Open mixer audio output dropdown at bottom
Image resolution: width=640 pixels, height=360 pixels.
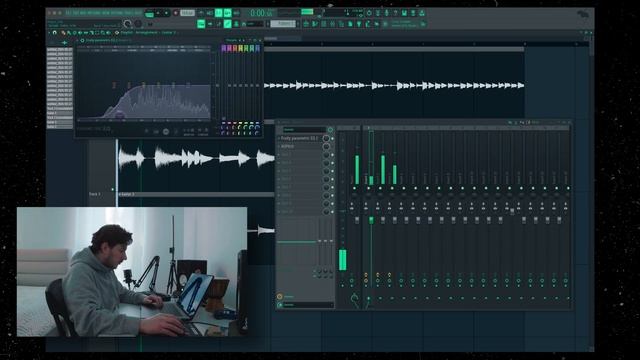pyautogui.click(x=308, y=305)
